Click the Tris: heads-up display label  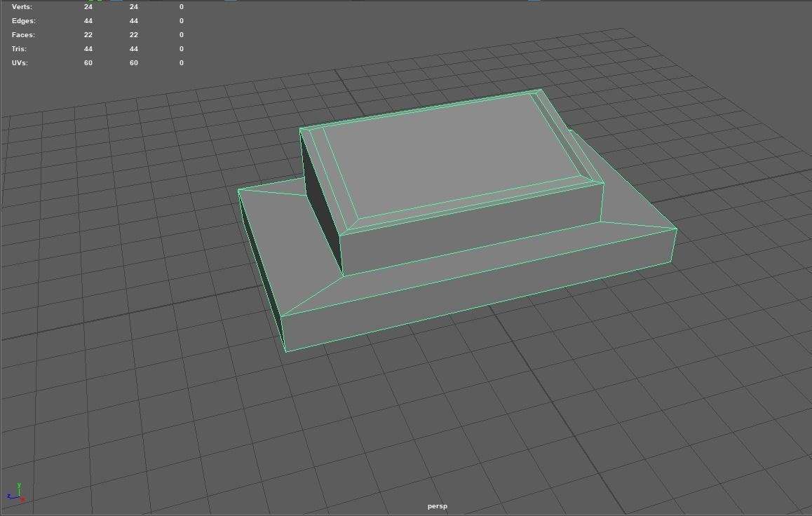pyautogui.click(x=19, y=48)
